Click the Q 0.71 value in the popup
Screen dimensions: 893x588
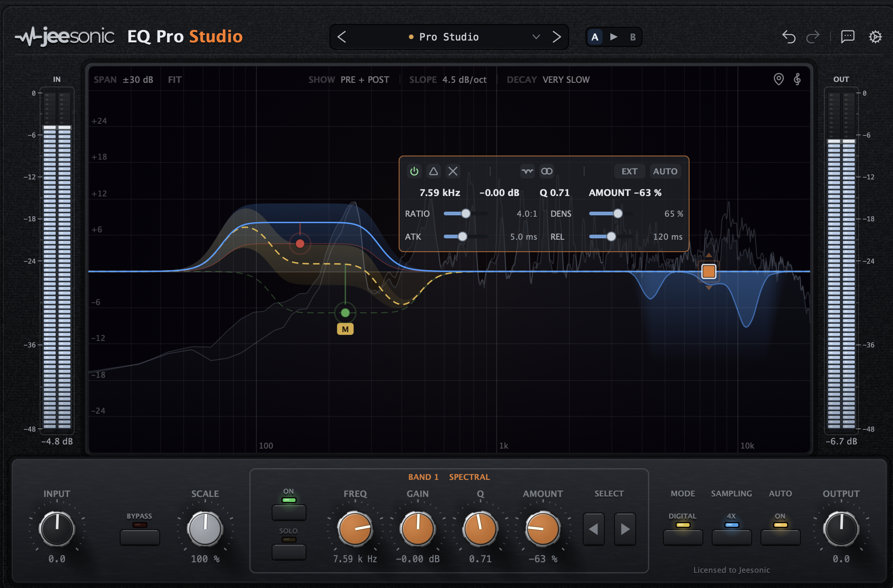555,193
